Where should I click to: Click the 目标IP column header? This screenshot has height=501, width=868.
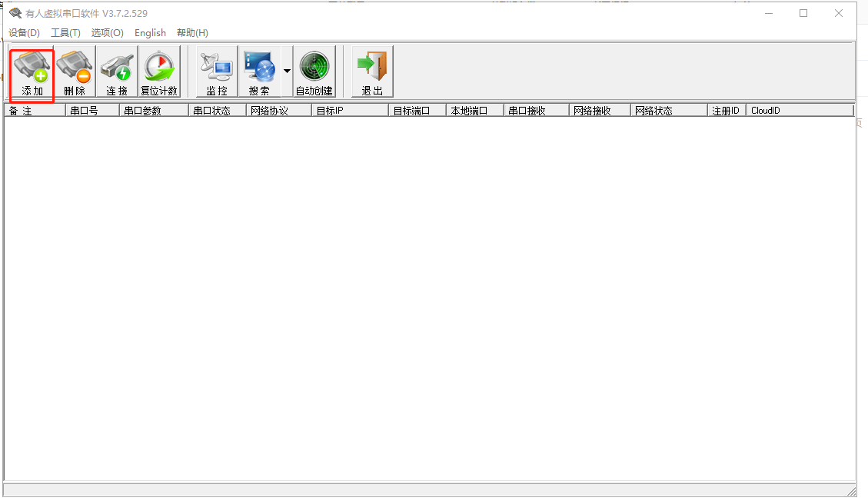coord(351,111)
